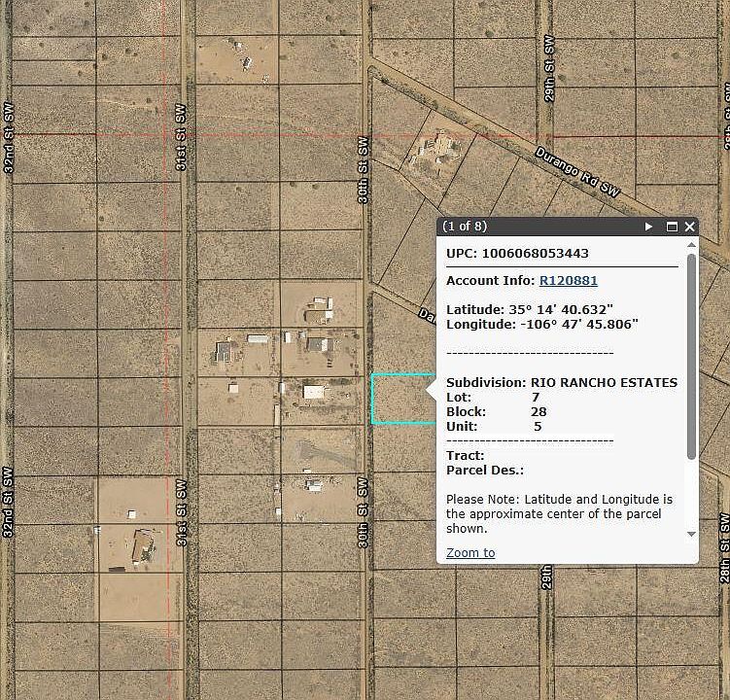Click the Please Note text in popup

coord(559,513)
